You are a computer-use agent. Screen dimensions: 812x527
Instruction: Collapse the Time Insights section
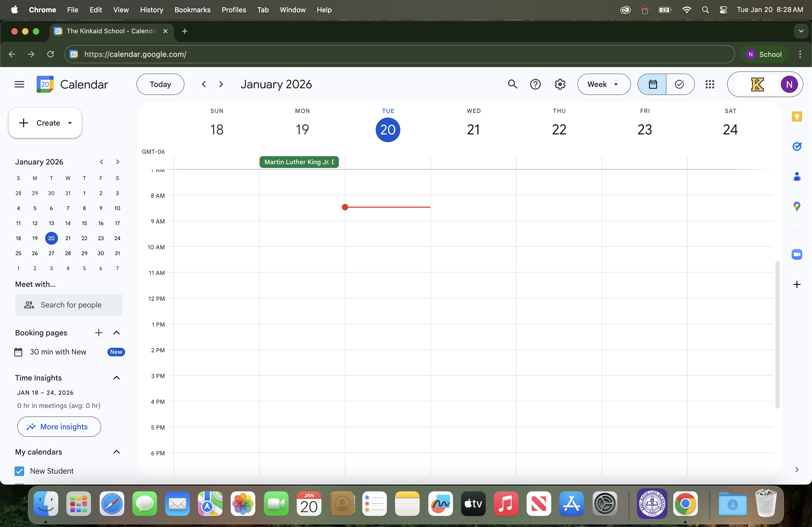(x=116, y=378)
